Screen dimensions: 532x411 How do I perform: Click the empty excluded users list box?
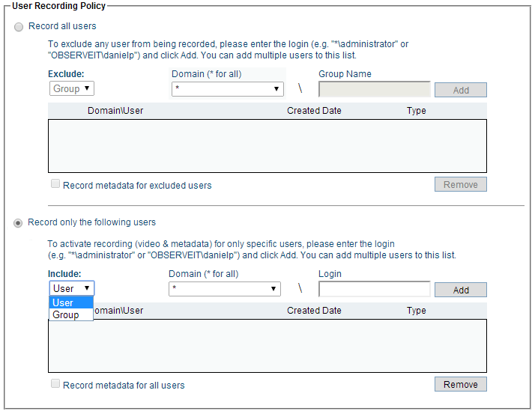267,146
